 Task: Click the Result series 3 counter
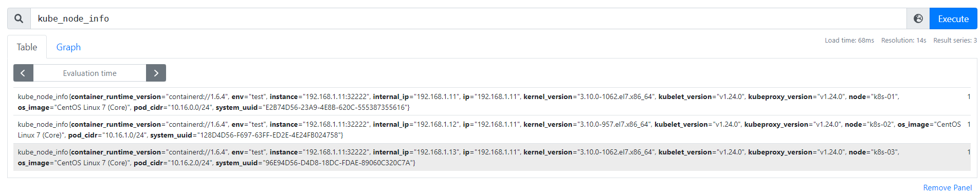click(955, 40)
